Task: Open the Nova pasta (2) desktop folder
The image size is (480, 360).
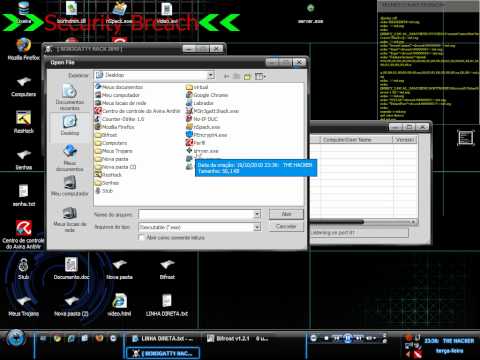Action: pyautogui.click(x=71, y=306)
